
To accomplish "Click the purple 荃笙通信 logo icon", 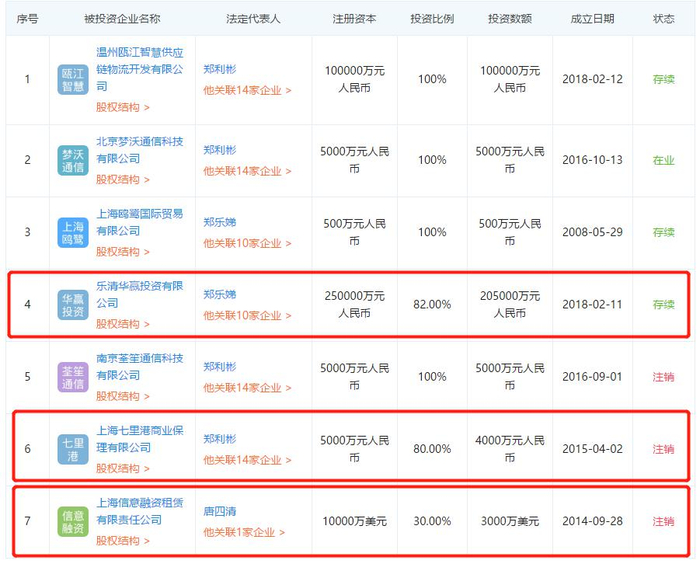I will [x=73, y=377].
